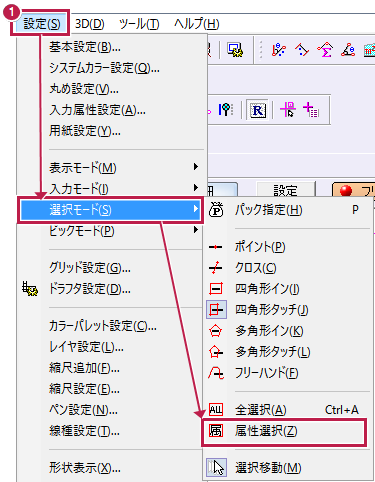Open 線種設定(T) menu entry
This screenshot has height=482, width=375.
[84, 431]
